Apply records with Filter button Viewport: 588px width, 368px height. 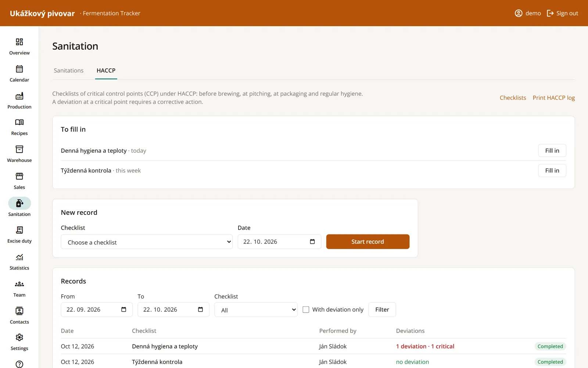pos(382,309)
